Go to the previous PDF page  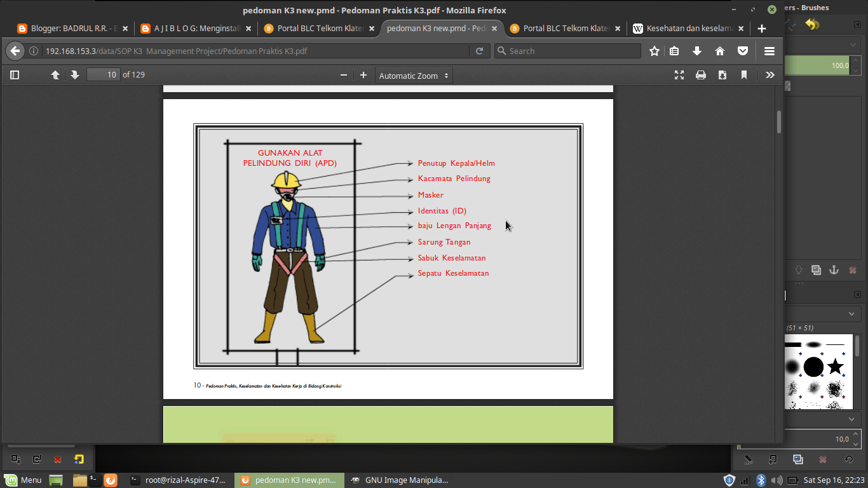(55, 75)
